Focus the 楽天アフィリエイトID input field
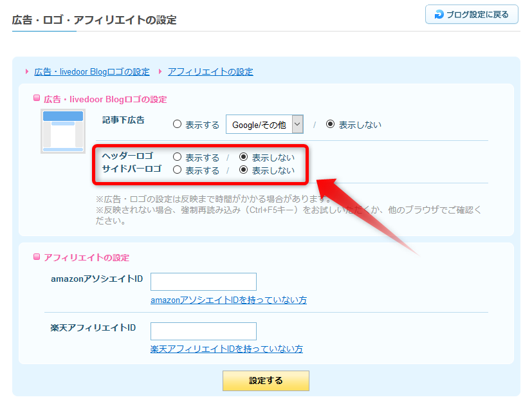The image size is (532, 404). (x=203, y=331)
